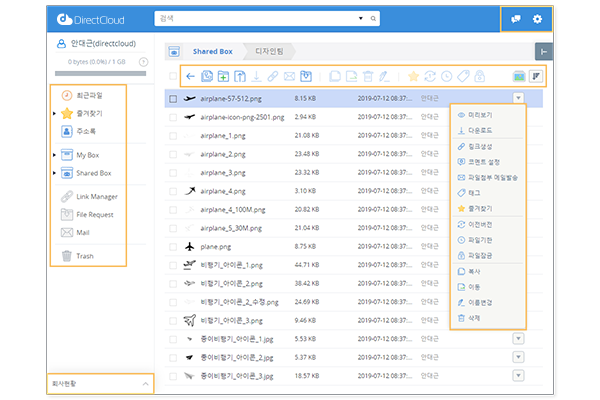Click the toolbar tag icon
The width and height of the screenshot is (600, 400).
pyautogui.click(x=463, y=76)
